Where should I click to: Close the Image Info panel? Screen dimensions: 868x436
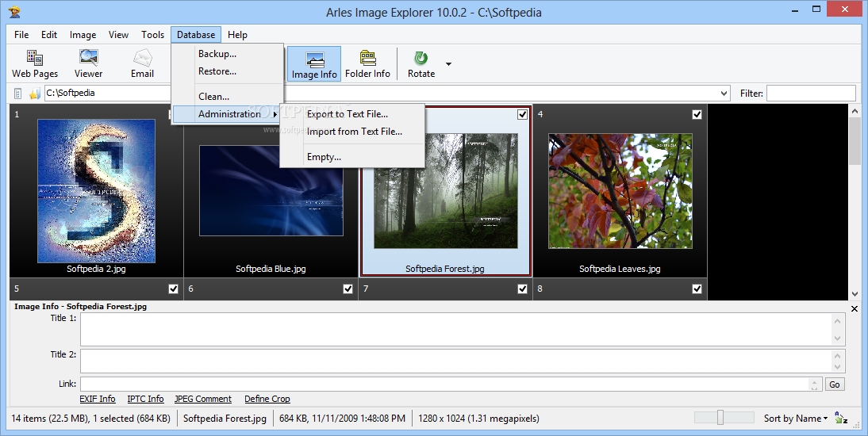[855, 308]
